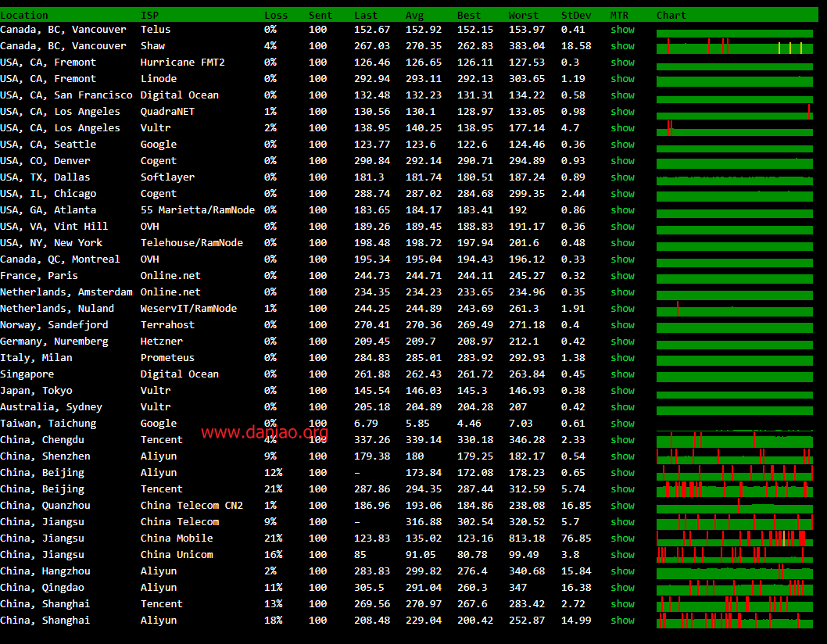Click the Location column header
This screenshot has height=644, width=827.
coord(24,16)
